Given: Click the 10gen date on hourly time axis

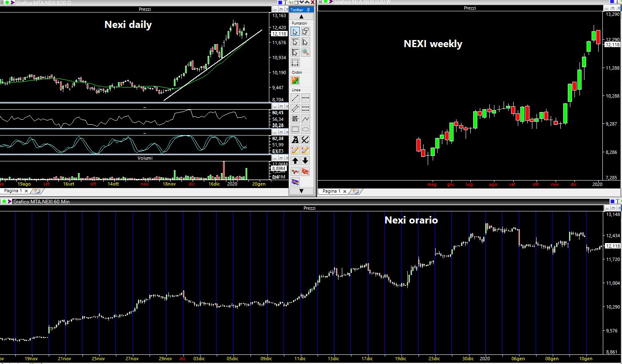Looking at the screenshot, I should pos(586,359).
